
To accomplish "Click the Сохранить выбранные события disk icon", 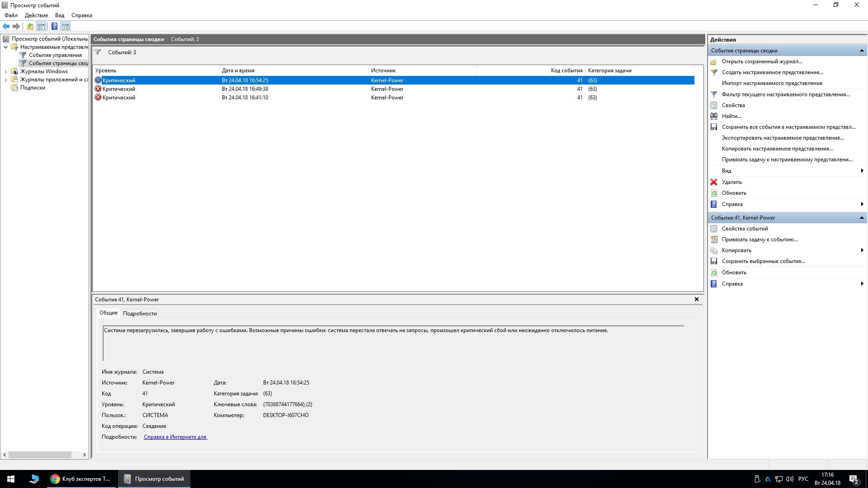I will point(714,261).
